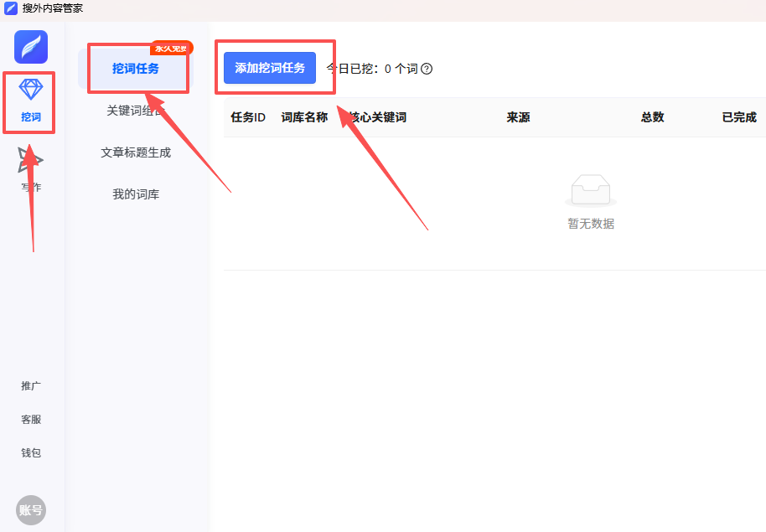Contact support via 客服 link
The height and width of the screenshot is (532, 766).
tap(31, 420)
